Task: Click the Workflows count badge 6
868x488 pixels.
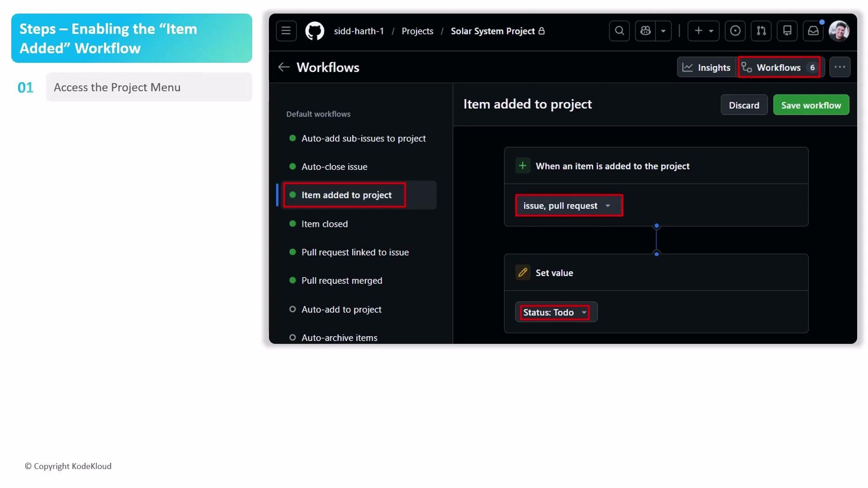Action: (812, 67)
